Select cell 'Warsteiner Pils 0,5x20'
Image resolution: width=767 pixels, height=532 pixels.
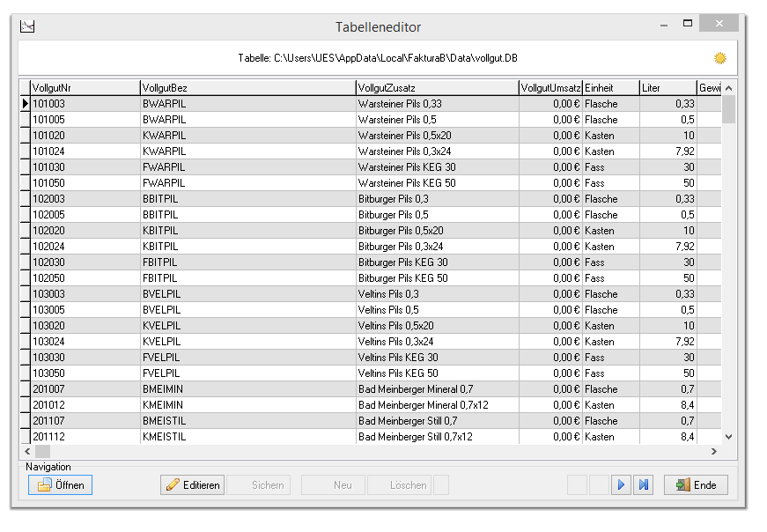point(438,136)
